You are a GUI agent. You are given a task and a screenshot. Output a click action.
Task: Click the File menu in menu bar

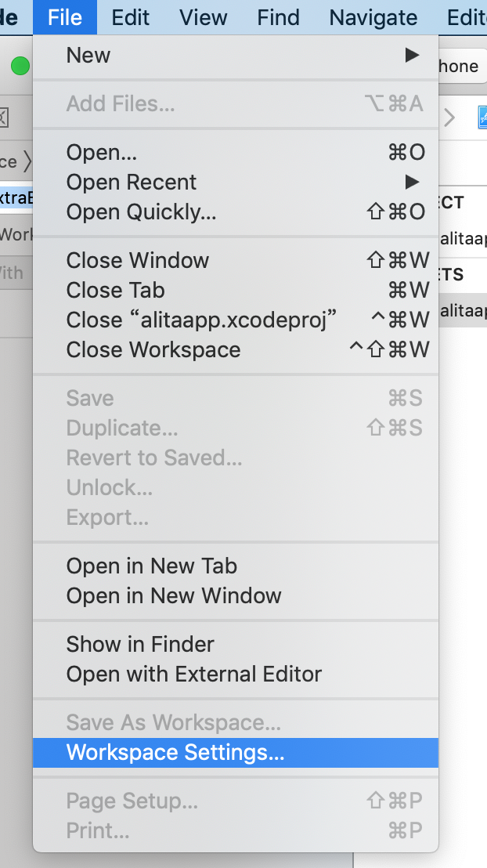65,17
